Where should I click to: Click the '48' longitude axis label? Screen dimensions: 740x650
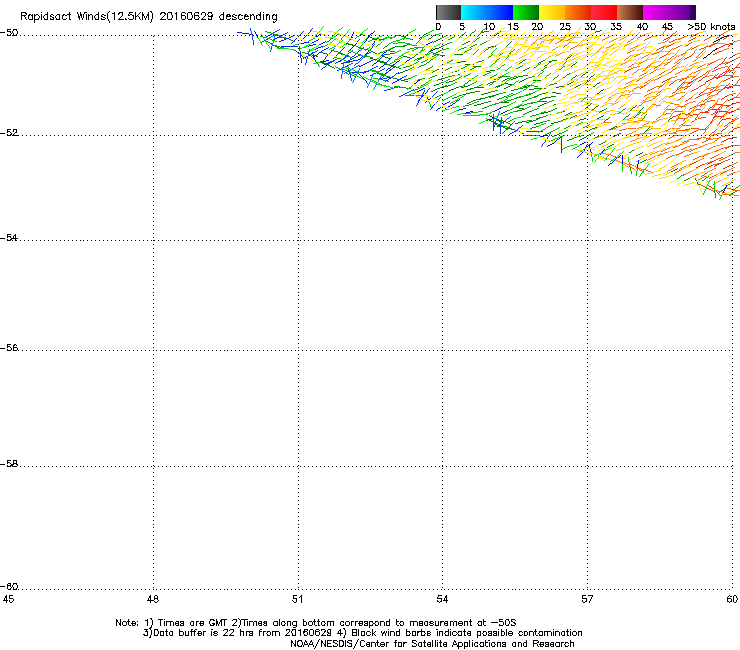point(153,599)
